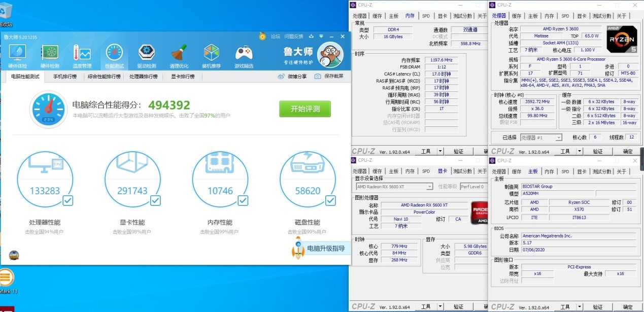644x312 pixels.
Task: Click the rocket icon on 电脑升级指导
Action: pos(298,248)
